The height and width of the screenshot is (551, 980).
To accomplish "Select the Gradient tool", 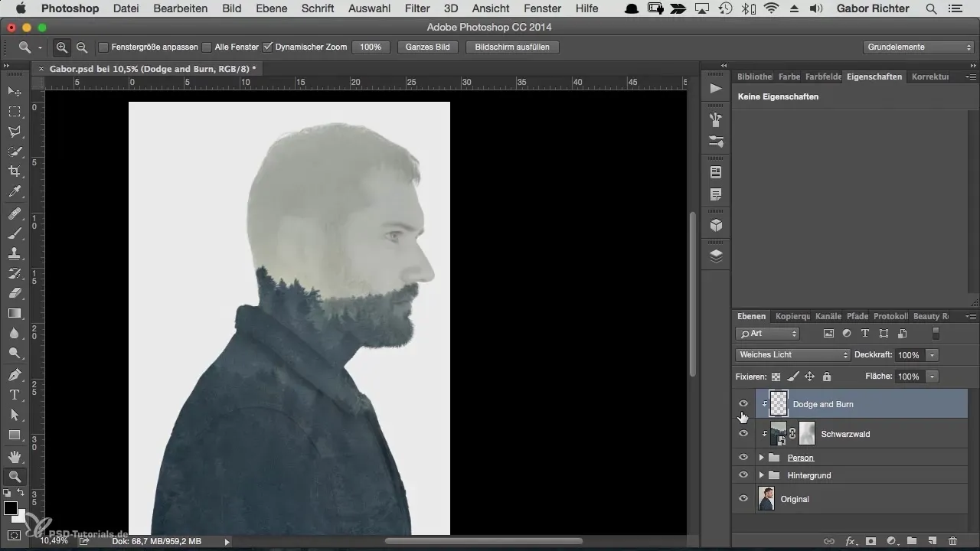I will point(15,313).
